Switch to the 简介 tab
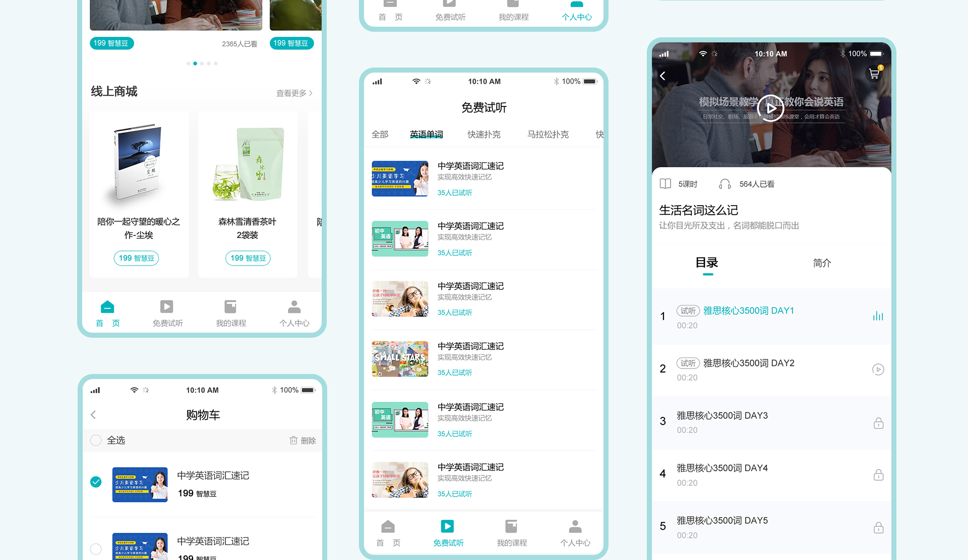The image size is (968, 560). 821,263
